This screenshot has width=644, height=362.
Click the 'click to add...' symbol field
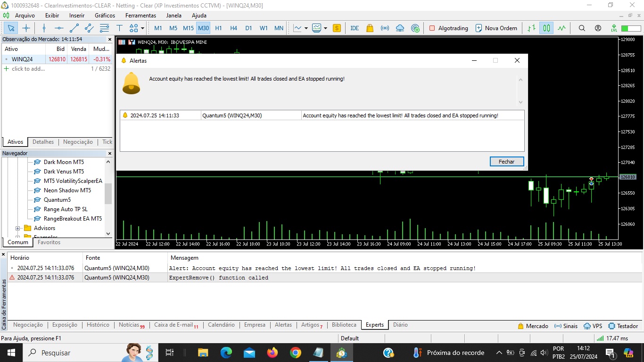[x=28, y=69]
